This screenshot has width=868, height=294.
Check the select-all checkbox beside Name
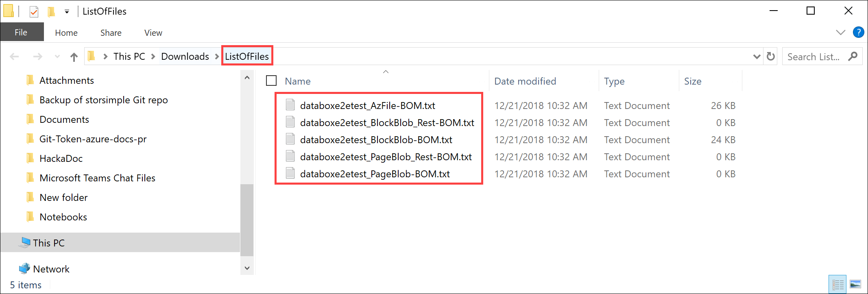pyautogui.click(x=271, y=81)
